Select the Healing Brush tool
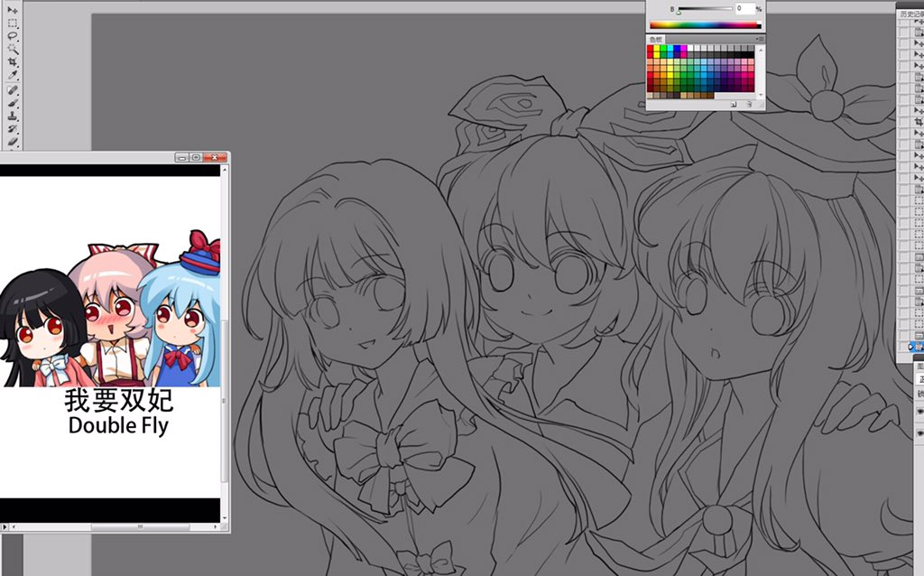 13,89
